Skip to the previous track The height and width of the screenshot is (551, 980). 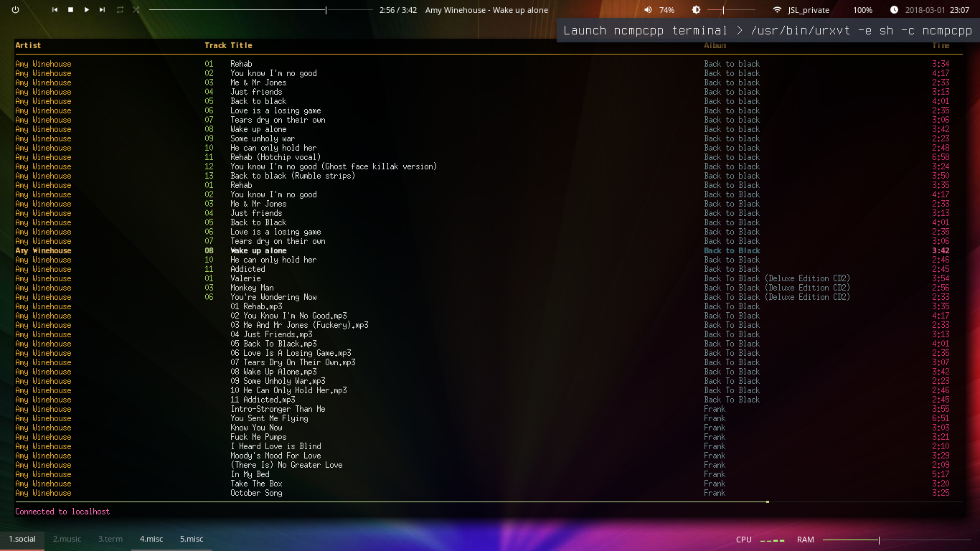(55, 10)
